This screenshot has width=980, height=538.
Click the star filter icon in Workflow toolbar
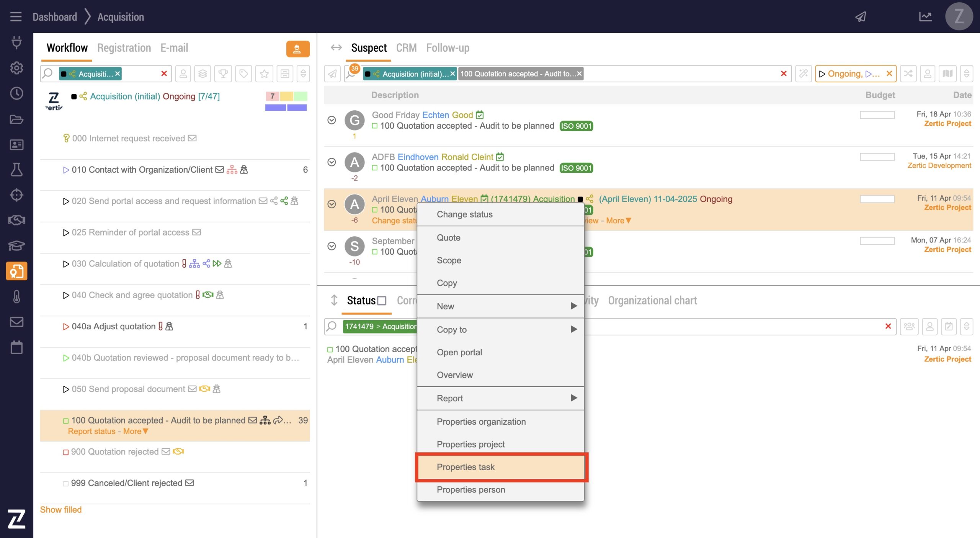click(264, 74)
